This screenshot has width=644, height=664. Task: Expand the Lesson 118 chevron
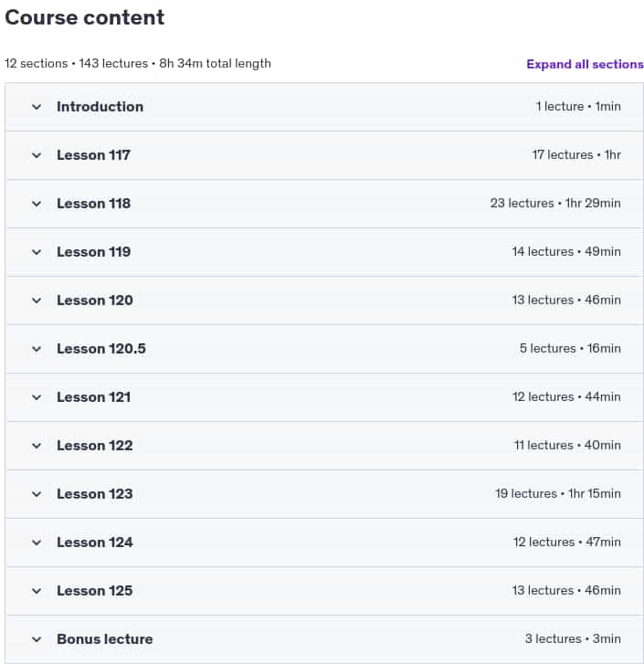pyautogui.click(x=37, y=204)
